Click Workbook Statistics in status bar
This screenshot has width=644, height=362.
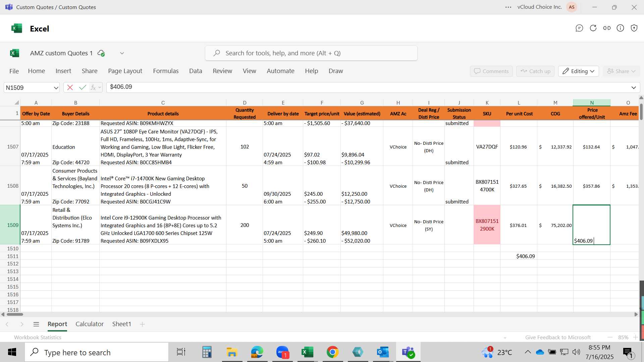coord(38,338)
